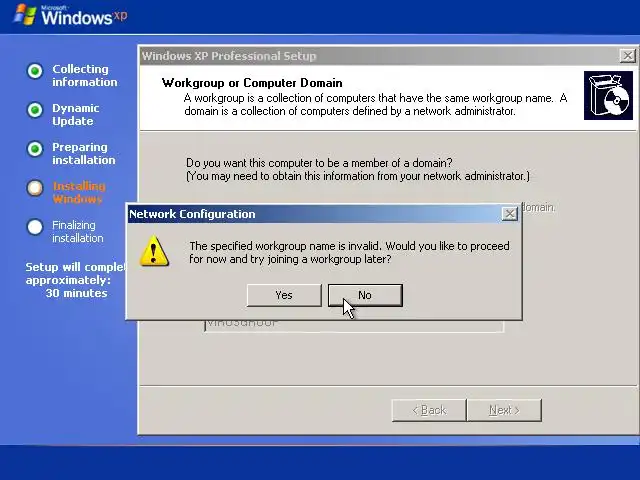Image resolution: width=640 pixels, height=480 pixels.
Task: Click the 'specified workgroup name is invalid' message
Action: tap(349, 252)
